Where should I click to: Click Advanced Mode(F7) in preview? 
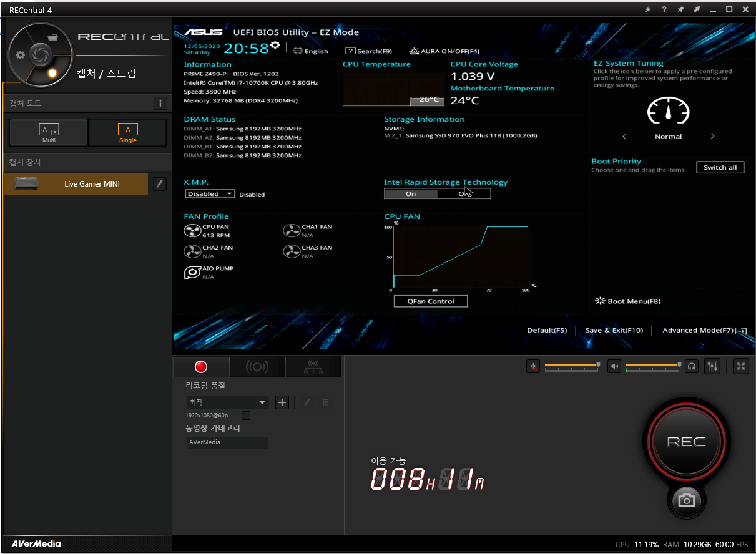(705, 331)
